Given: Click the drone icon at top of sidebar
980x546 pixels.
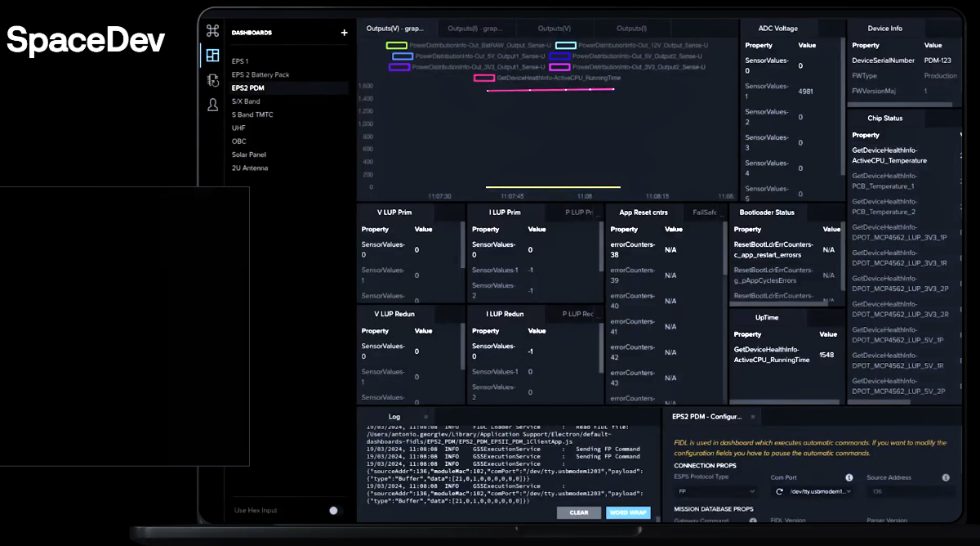Looking at the screenshot, I should [x=212, y=31].
